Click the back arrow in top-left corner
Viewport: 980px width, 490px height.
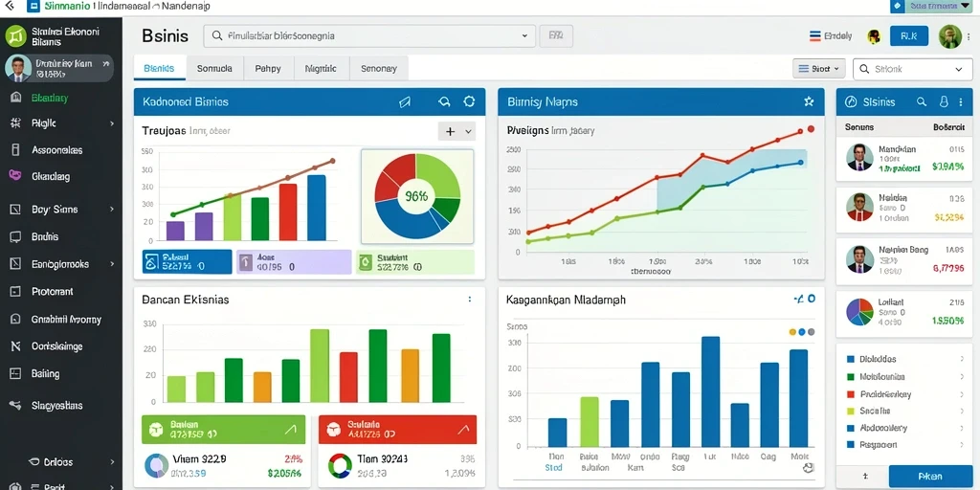(10, 7)
